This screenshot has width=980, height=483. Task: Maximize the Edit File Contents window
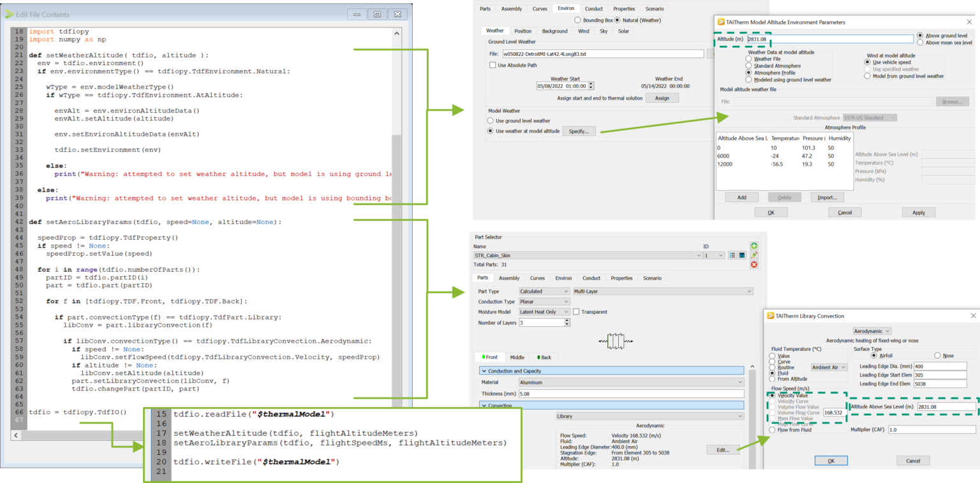coord(377,13)
